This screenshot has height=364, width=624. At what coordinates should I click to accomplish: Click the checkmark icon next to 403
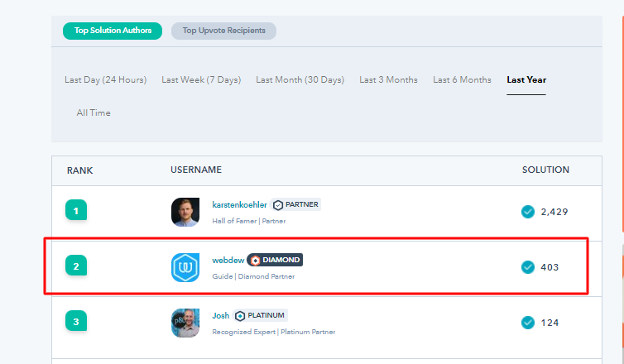(528, 267)
